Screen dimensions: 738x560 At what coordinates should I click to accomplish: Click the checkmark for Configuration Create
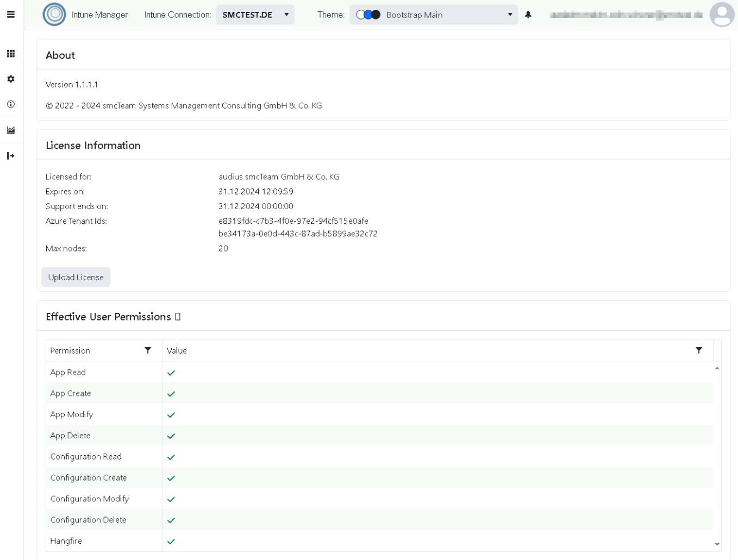pos(171,479)
